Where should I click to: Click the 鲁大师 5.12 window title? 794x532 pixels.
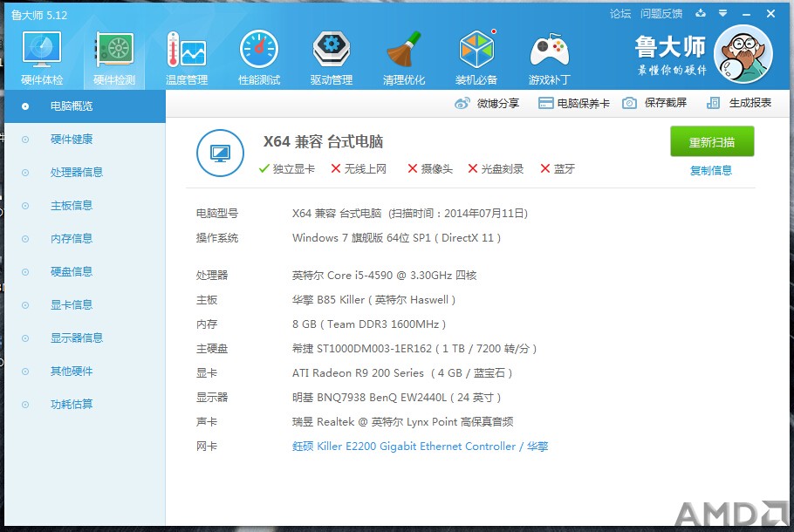[39, 15]
